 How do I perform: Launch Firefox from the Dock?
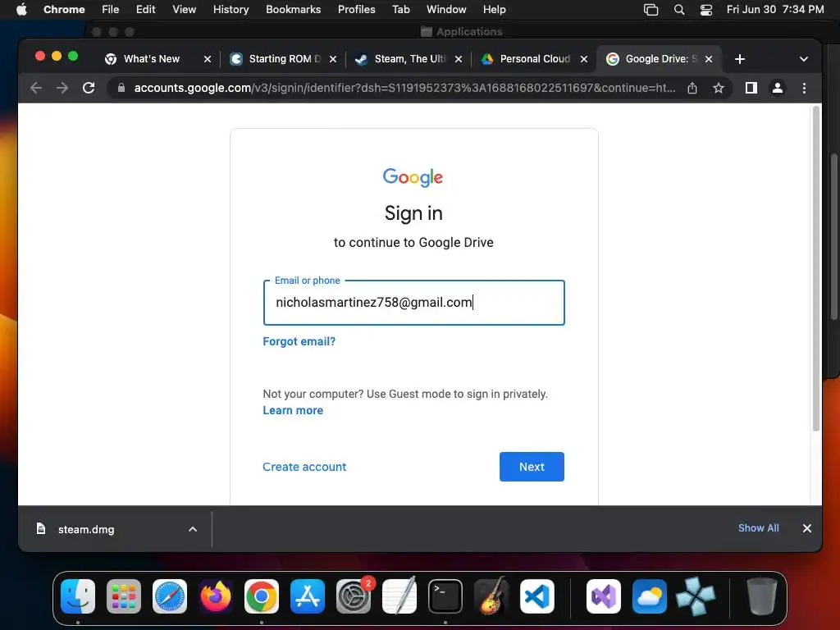tap(216, 596)
